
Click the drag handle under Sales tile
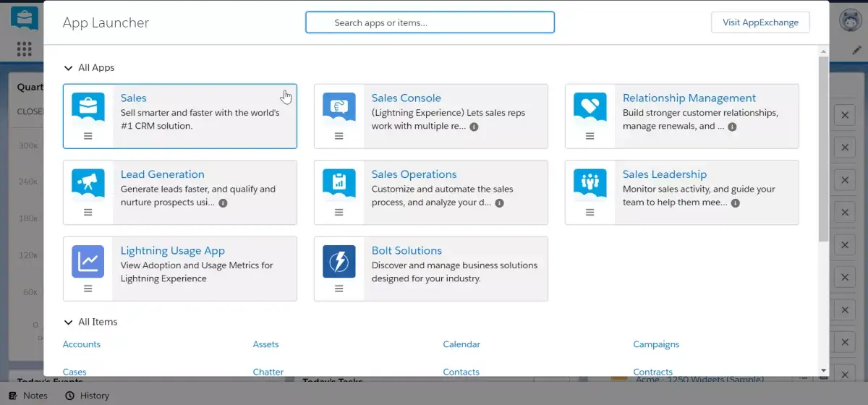click(x=88, y=136)
